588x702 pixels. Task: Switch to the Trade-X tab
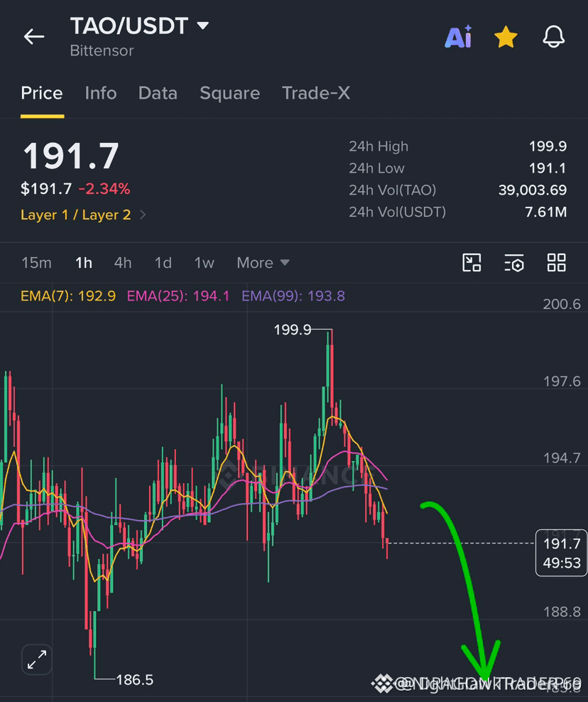tap(316, 93)
